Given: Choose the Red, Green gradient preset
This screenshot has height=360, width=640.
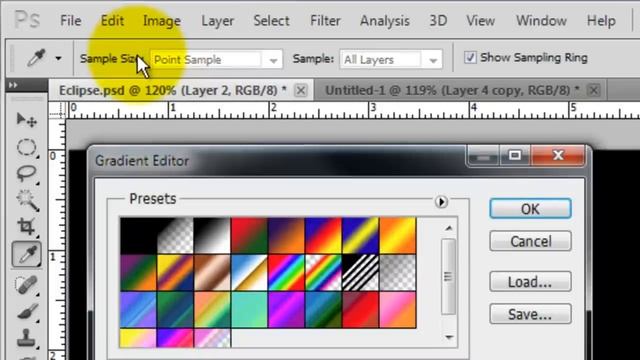Looking at the screenshot, I should [249, 236].
